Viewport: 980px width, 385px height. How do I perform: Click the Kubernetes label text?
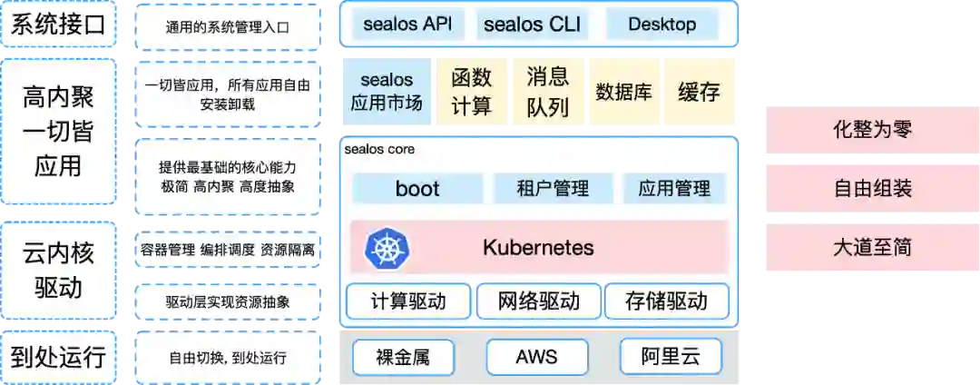tap(538, 248)
